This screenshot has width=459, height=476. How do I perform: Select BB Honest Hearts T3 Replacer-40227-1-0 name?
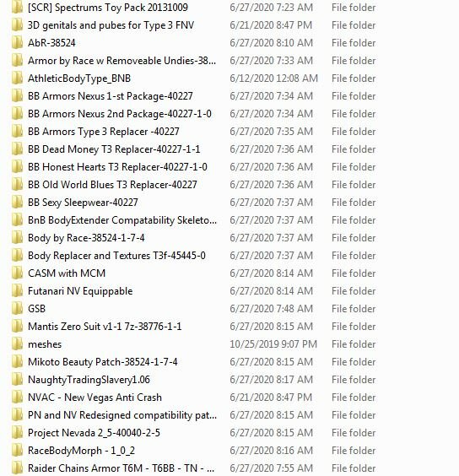click(x=117, y=166)
